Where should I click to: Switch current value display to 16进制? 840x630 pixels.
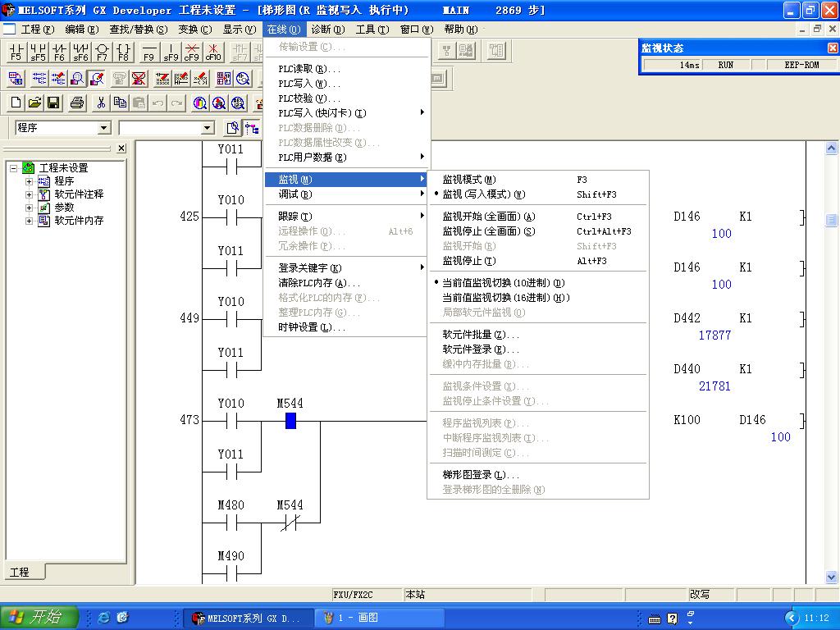[505, 298]
